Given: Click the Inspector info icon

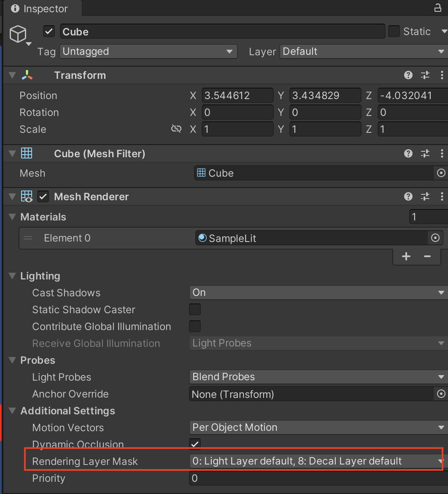Looking at the screenshot, I should point(15,8).
